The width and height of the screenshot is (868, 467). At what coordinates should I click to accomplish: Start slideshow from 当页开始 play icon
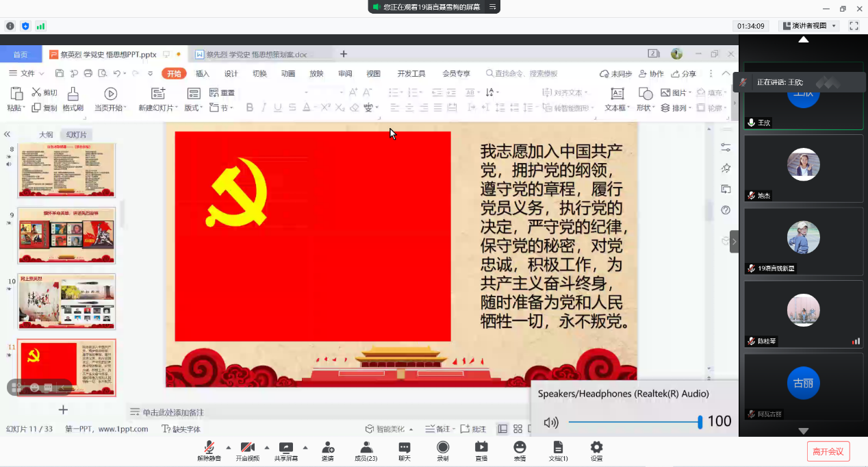pos(110,94)
